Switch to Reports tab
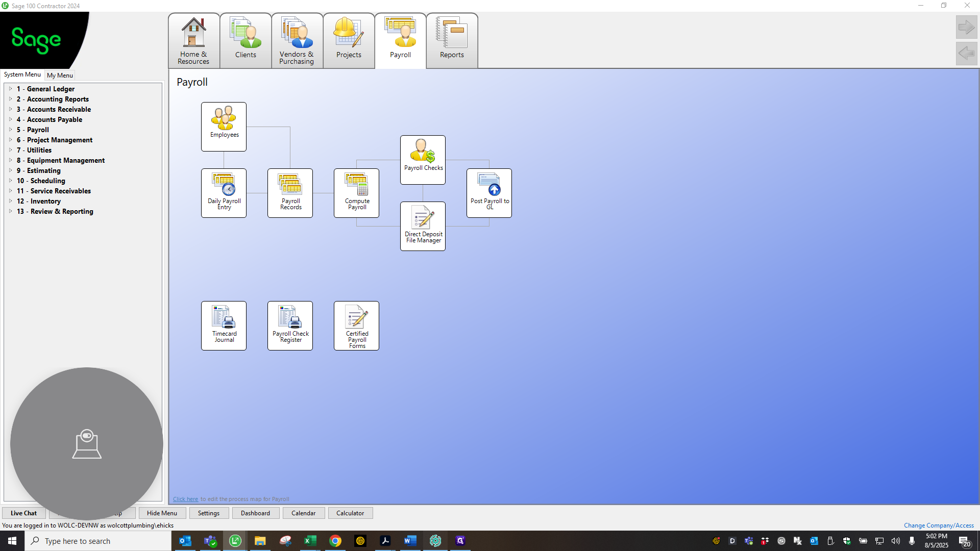Viewport: 980px width, 551px height. point(452,41)
